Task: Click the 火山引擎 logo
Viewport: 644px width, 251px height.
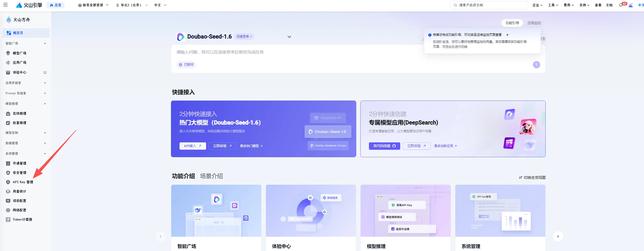Action: pyautogui.click(x=29, y=5)
